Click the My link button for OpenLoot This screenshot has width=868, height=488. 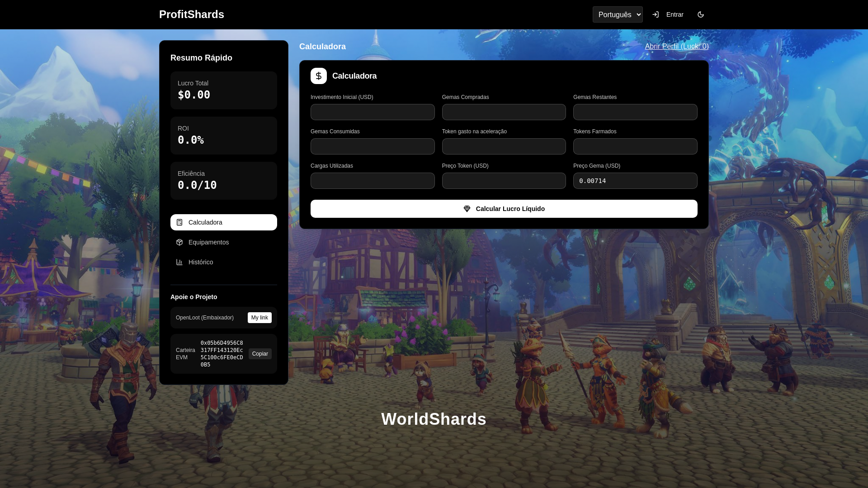(x=259, y=318)
